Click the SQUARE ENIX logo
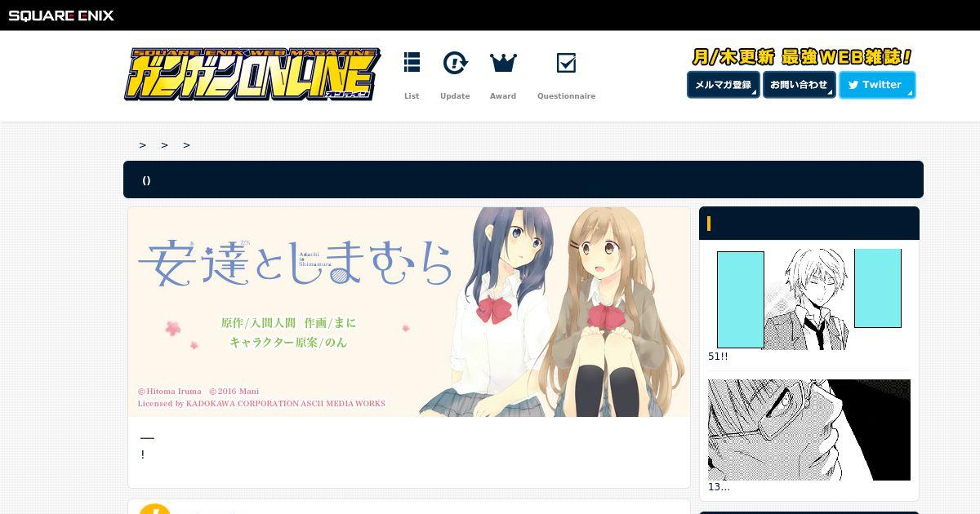980x514 pixels. click(61, 16)
